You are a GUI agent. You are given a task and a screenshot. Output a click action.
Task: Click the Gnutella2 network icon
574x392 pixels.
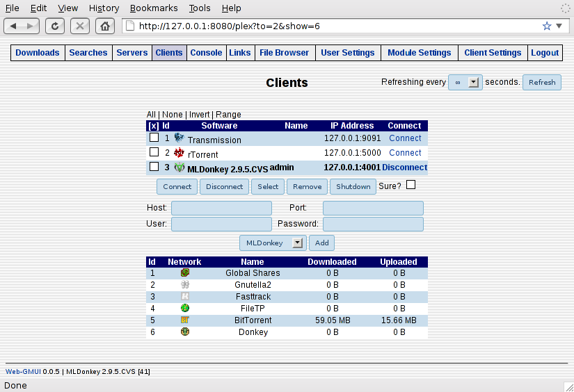pos(185,284)
